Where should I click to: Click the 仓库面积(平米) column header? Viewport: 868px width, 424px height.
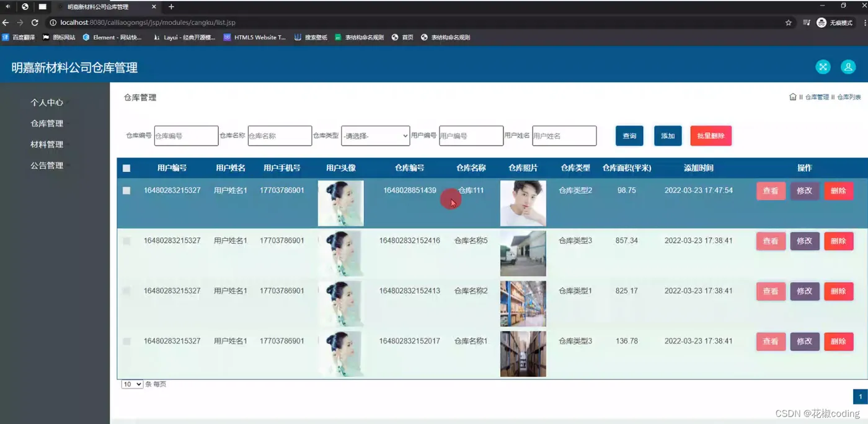click(x=627, y=168)
